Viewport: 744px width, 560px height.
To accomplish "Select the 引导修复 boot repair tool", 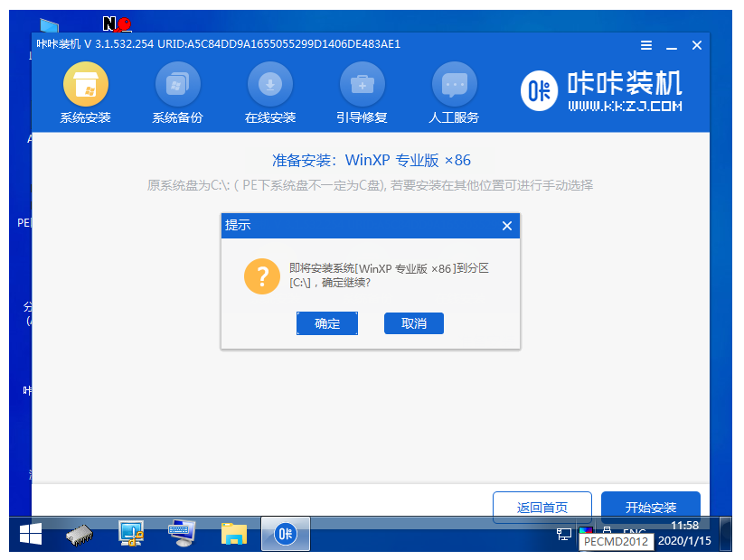I will (362, 94).
